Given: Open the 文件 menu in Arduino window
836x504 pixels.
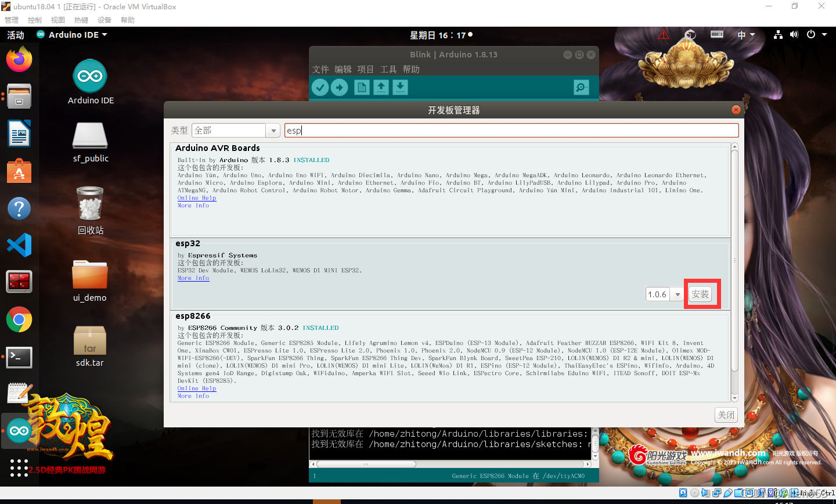Looking at the screenshot, I should [320, 69].
